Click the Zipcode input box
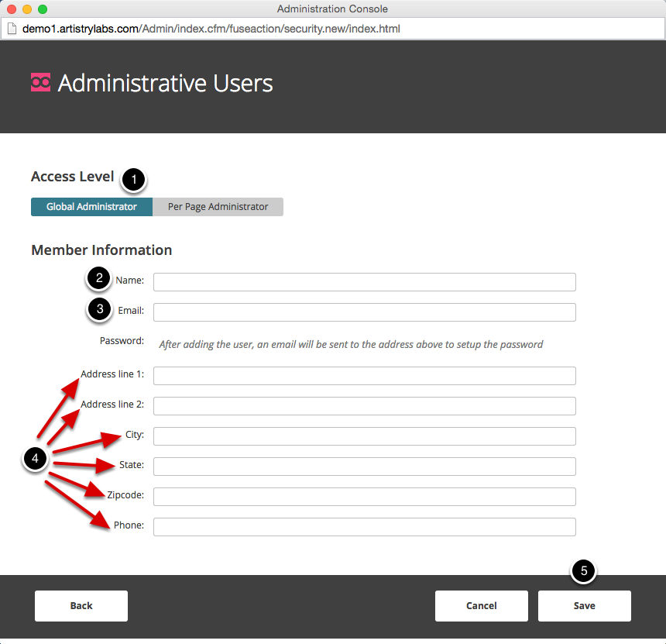Screen dimensions: 666x644 (365, 497)
